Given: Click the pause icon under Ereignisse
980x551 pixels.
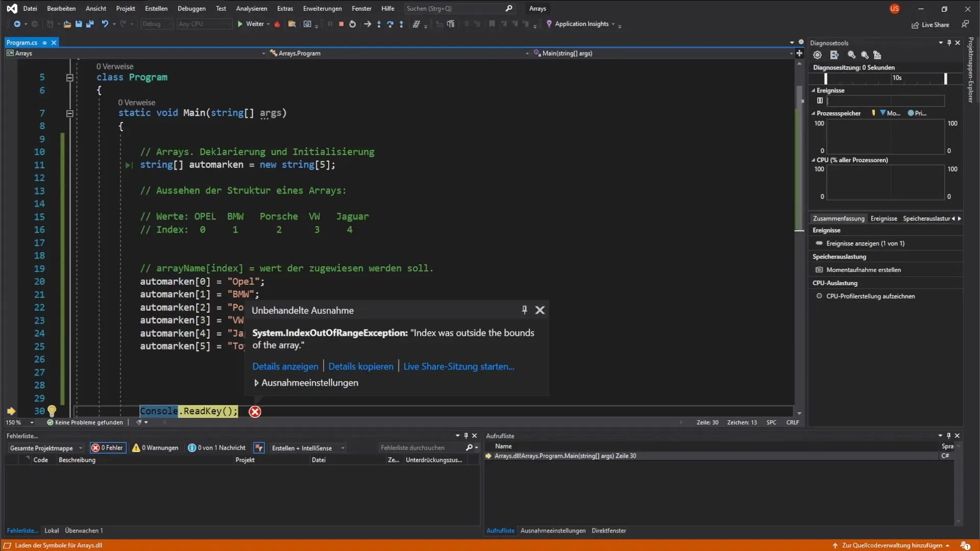Looking at the screenshot, I should click(820, 101).
